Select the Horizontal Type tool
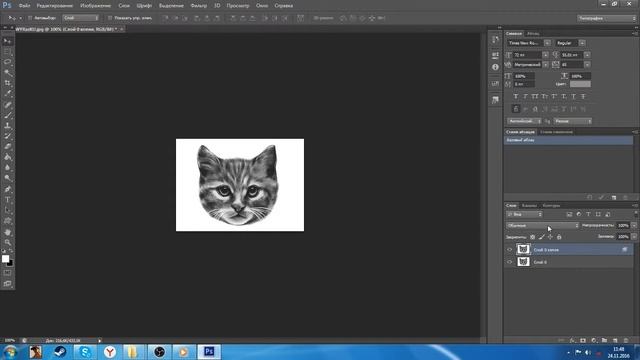Image resolution: width=640 pixels, height=360 pixels. click(x=7, y=200)
